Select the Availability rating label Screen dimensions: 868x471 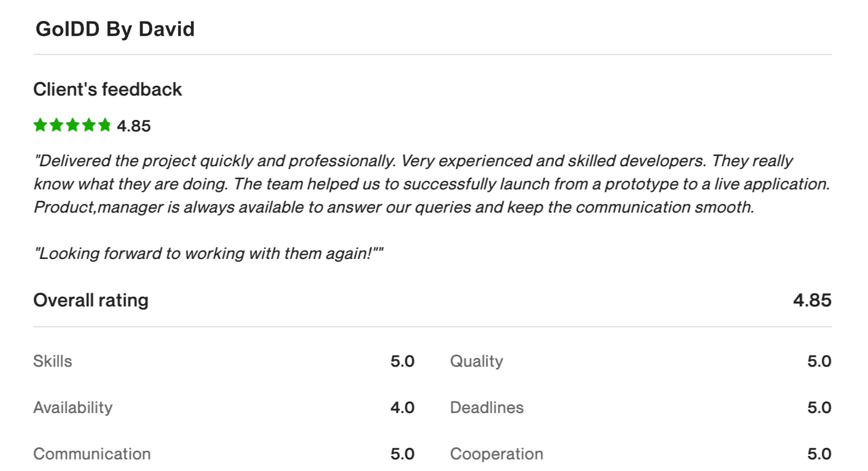pyautogui.click(x=73, y=408)
